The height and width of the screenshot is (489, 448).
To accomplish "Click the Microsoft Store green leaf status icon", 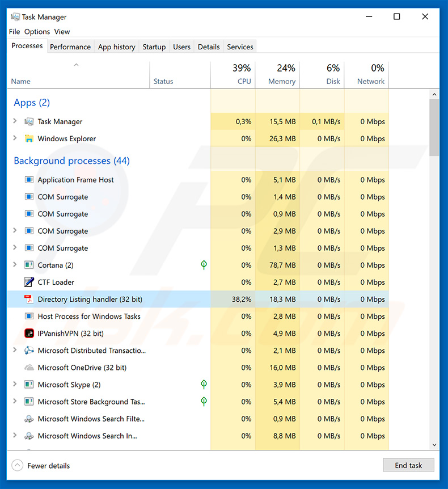I will coord(204,402).
